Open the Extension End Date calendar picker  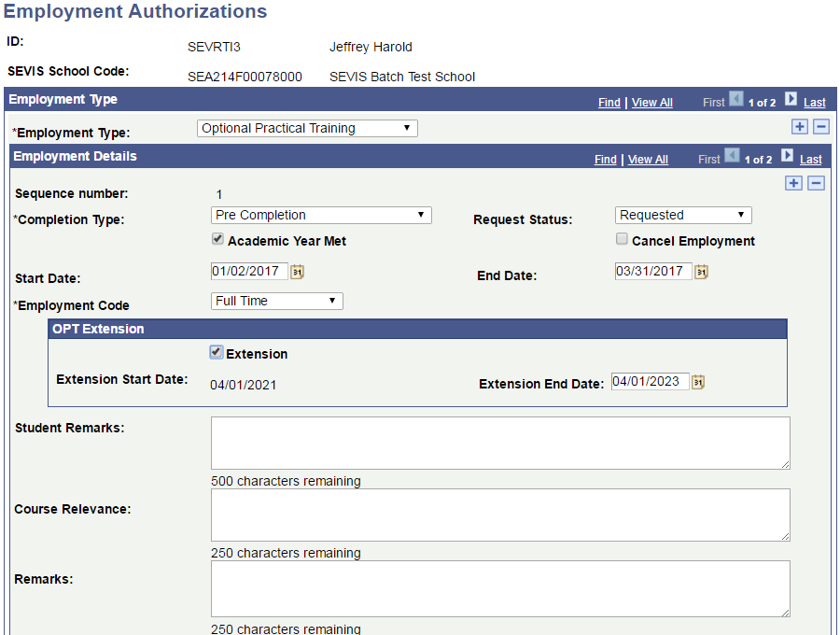click(698, 381)
